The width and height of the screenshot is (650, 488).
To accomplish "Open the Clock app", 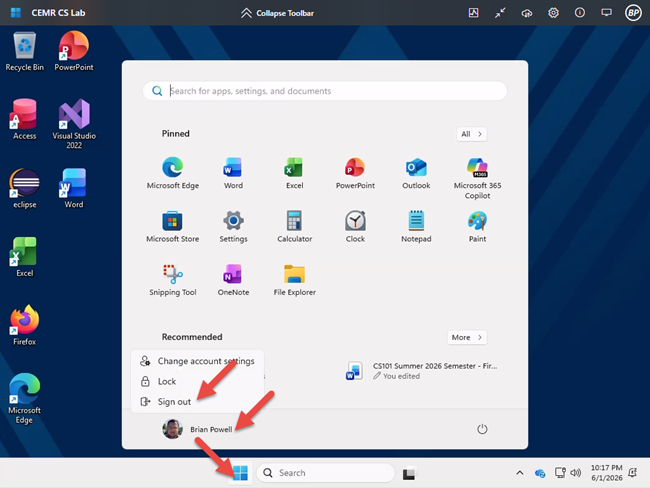I will [x=355, y=226].
